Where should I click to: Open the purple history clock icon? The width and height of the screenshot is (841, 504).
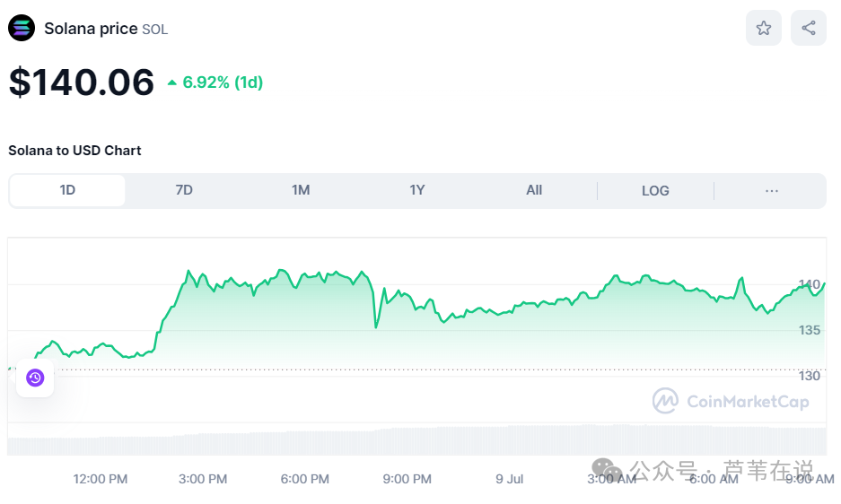point(35,378)
